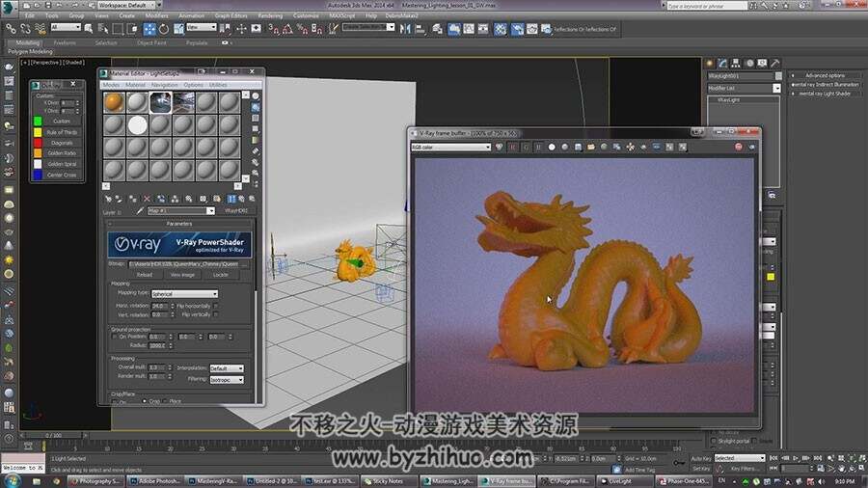Select the Crop radio button
Screen dimensions: 868x488
coord(144,401)
